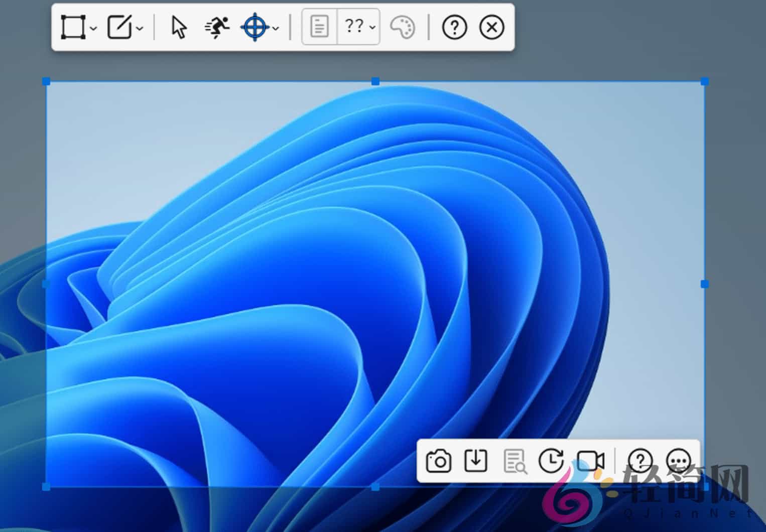Click the document search OCR icon

pyautogui.click(x=515, y=461)
